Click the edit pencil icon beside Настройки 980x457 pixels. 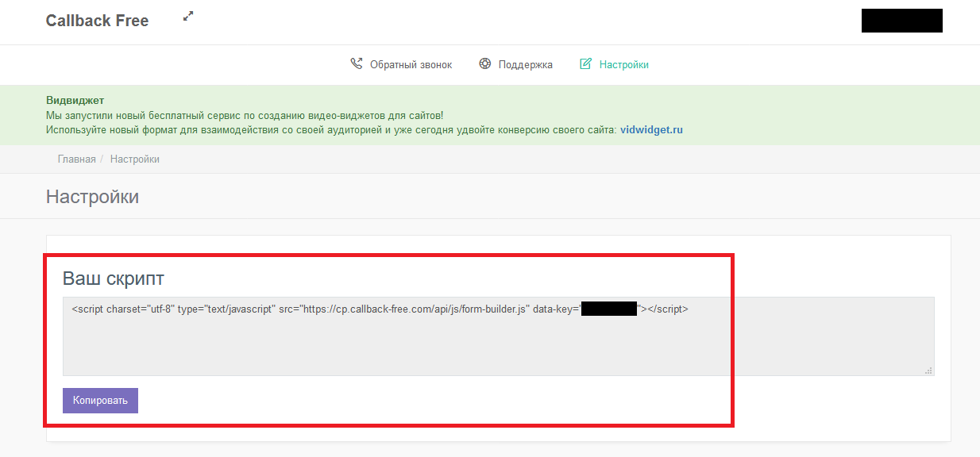click(586, 64)
